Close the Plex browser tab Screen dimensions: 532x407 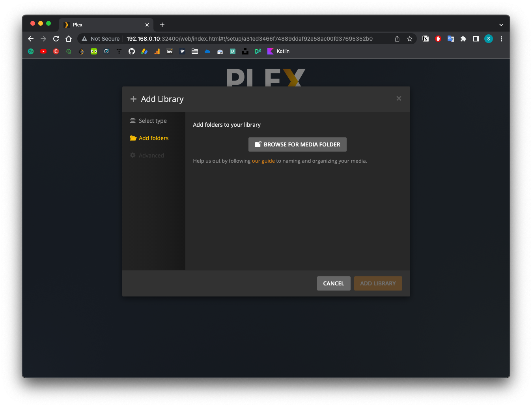pos(147,25)
